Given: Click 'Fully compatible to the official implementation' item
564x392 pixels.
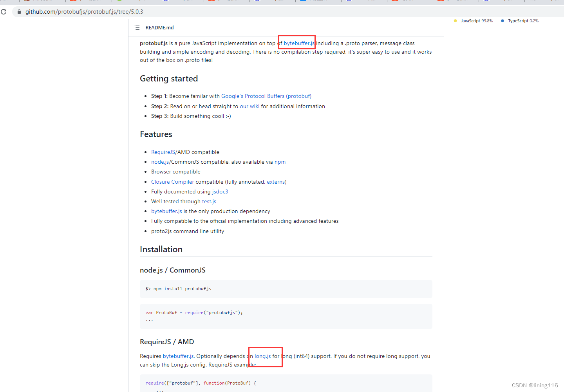Looking at the screenshot, I should (x=245, y=221).
